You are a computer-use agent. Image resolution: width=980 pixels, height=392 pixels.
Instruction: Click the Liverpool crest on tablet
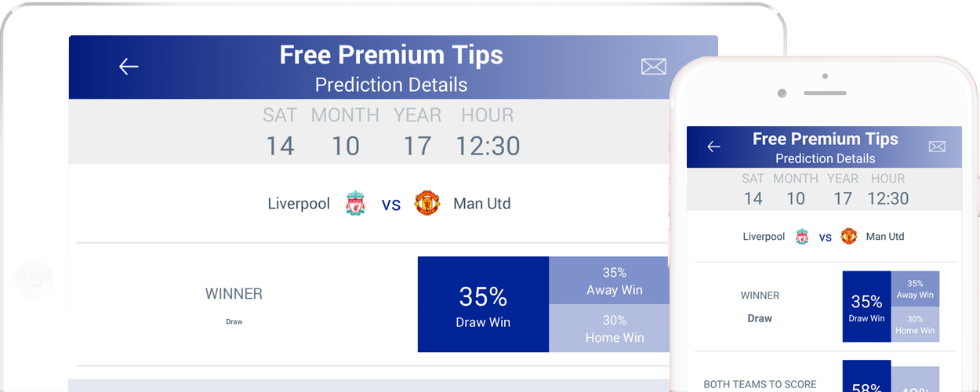click(355, 204)
